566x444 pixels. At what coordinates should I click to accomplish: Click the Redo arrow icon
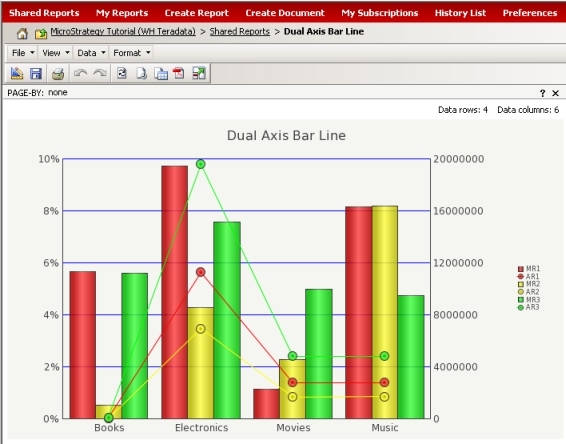[100, 74]
